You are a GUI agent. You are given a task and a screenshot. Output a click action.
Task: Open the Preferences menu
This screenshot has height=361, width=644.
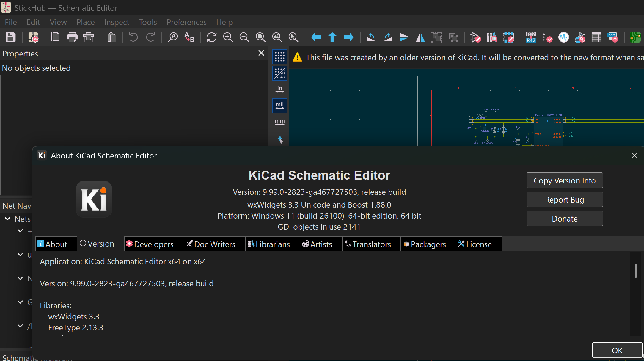[186, 22]
